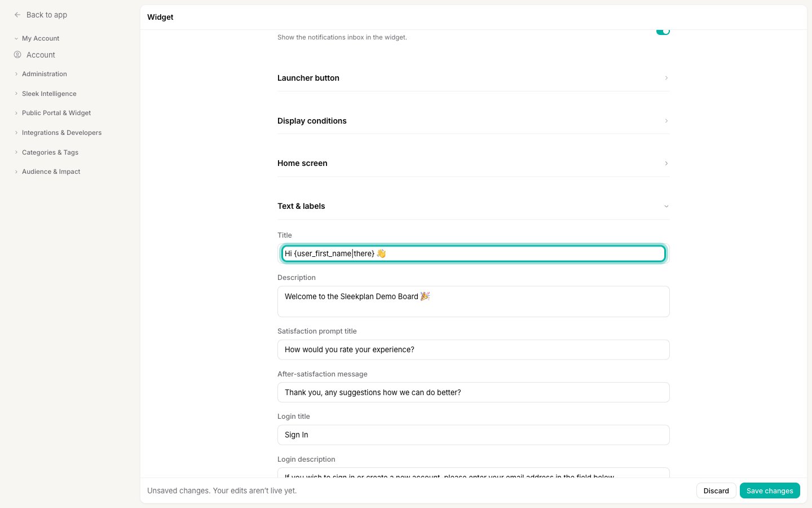Open the Display conditions chevron
Image resolution: width=812 pixels, height=508 pixels.
click(666, 121)
